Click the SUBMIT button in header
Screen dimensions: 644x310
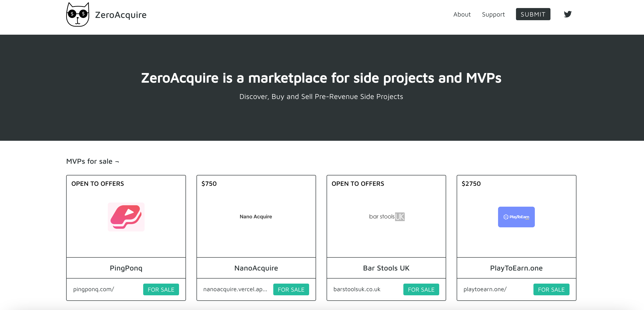[x=533, y=14]
